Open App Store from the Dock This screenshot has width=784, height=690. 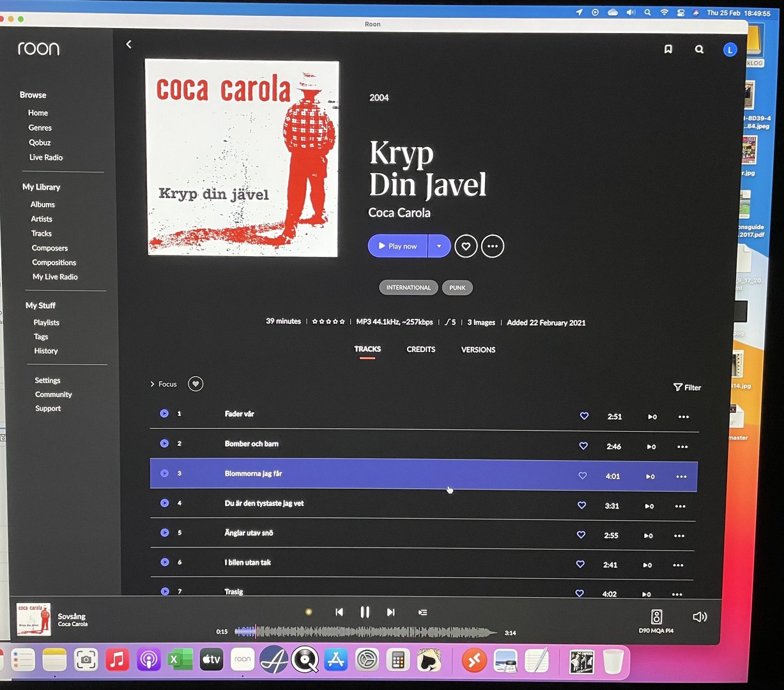pos(336,659)
